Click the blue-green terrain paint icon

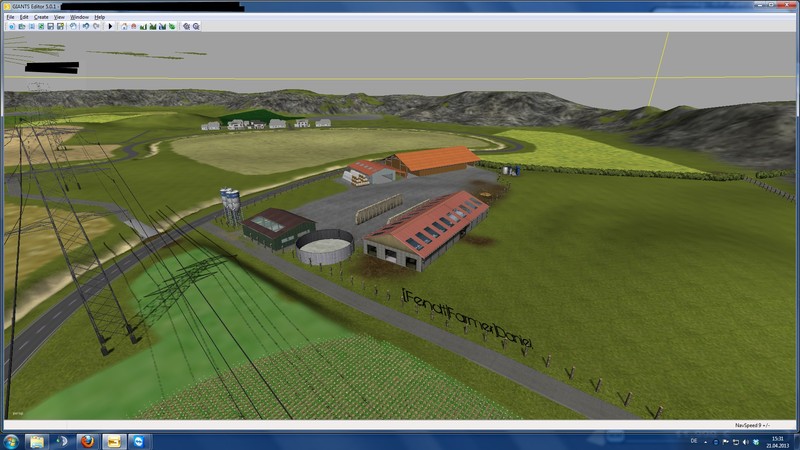coord(162,26)
